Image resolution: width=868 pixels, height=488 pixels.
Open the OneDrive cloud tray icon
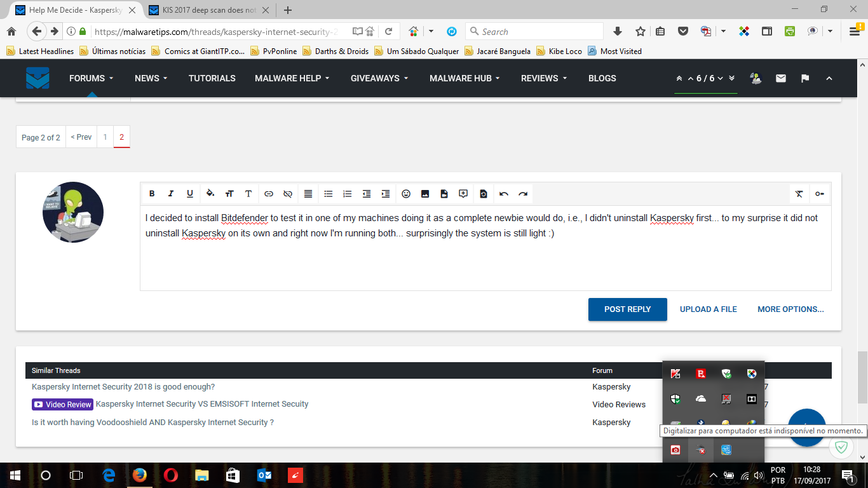[701, 399]
